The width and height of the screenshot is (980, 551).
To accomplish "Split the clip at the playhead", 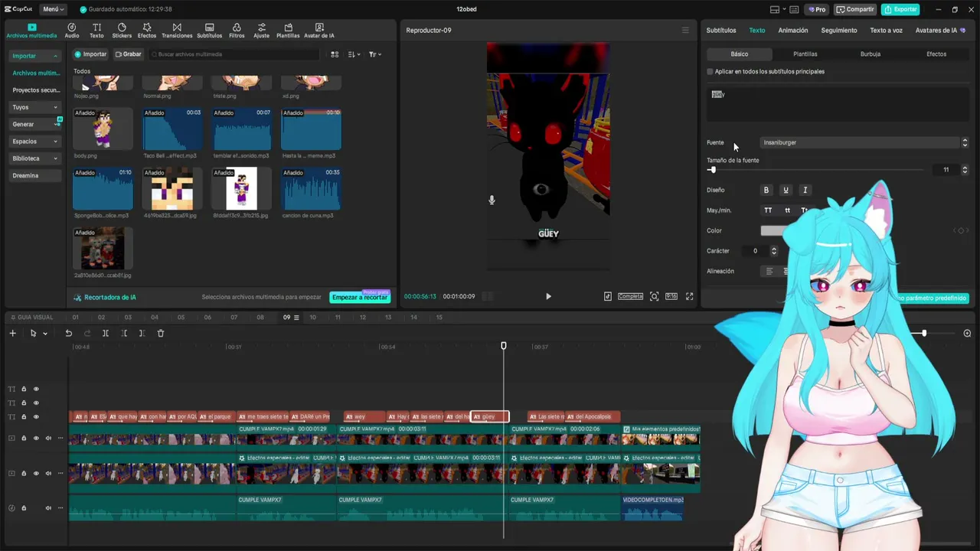I will 106,333.
